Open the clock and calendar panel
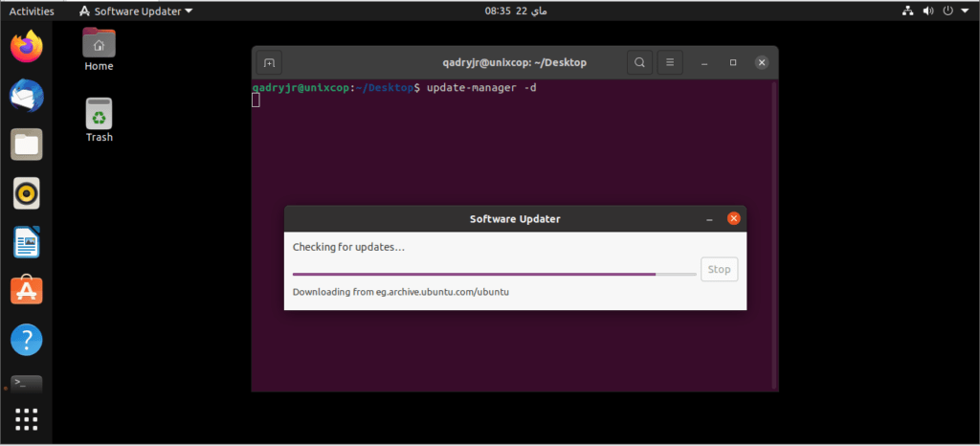The image size is (980, 446). coord(516,11)
